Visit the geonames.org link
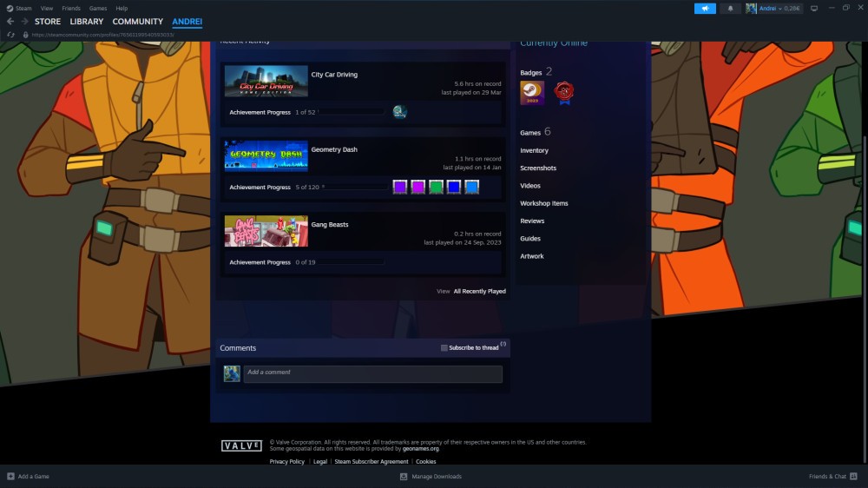The width and height of the screenshot is (868, 488). click(421, 449)
